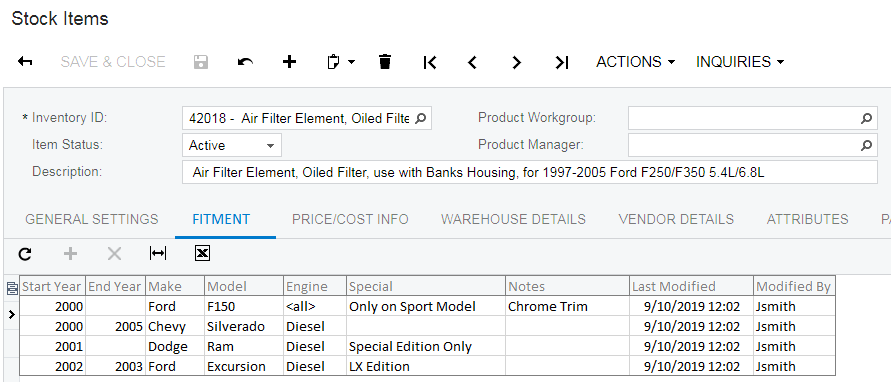
Task: Refresh the fitment grid
Action: point(25,254)
